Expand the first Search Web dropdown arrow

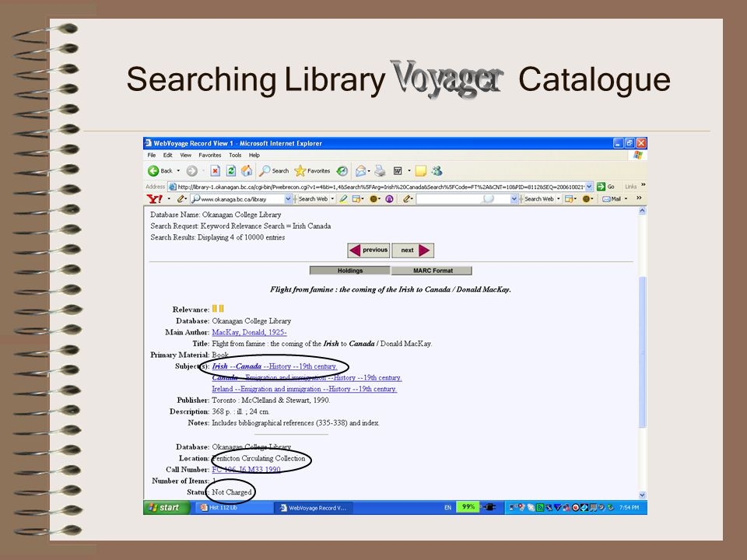click(332, 199)
